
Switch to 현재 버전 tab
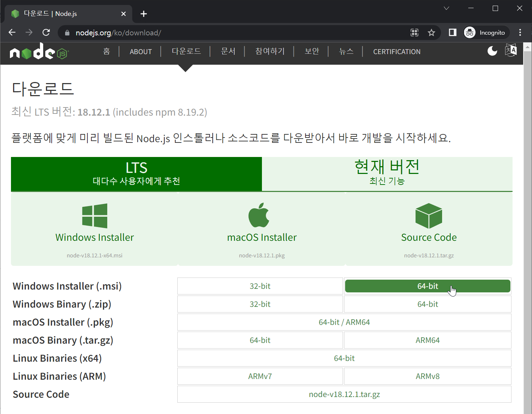[387, 174]
